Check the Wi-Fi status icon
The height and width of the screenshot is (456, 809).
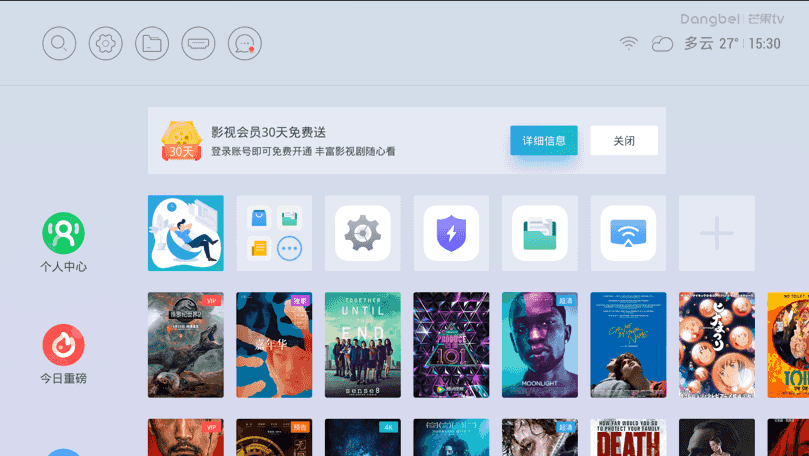[x=628, y=43]
